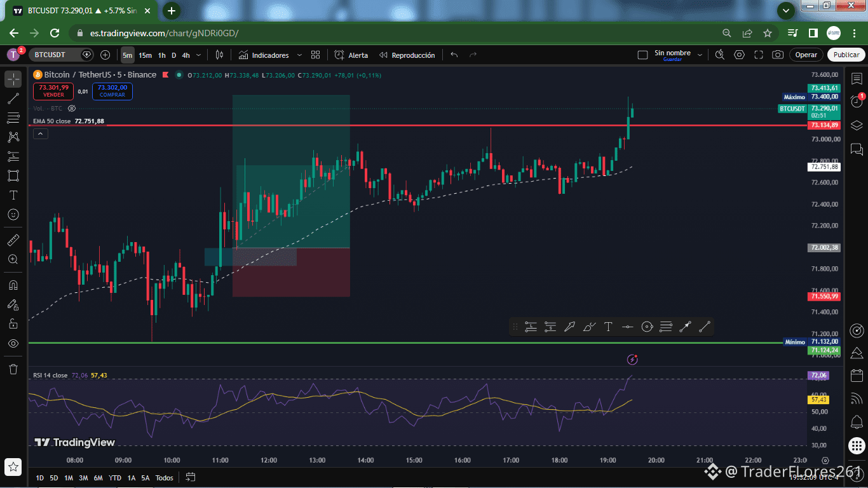Open the Fibonacci retracement tools

[13, 118]
